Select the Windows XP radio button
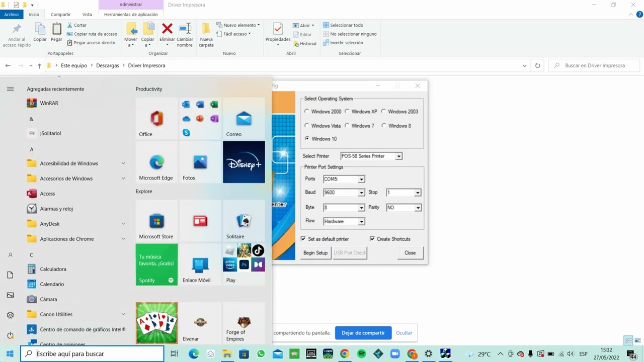644x362 pixels. (347, 112)
